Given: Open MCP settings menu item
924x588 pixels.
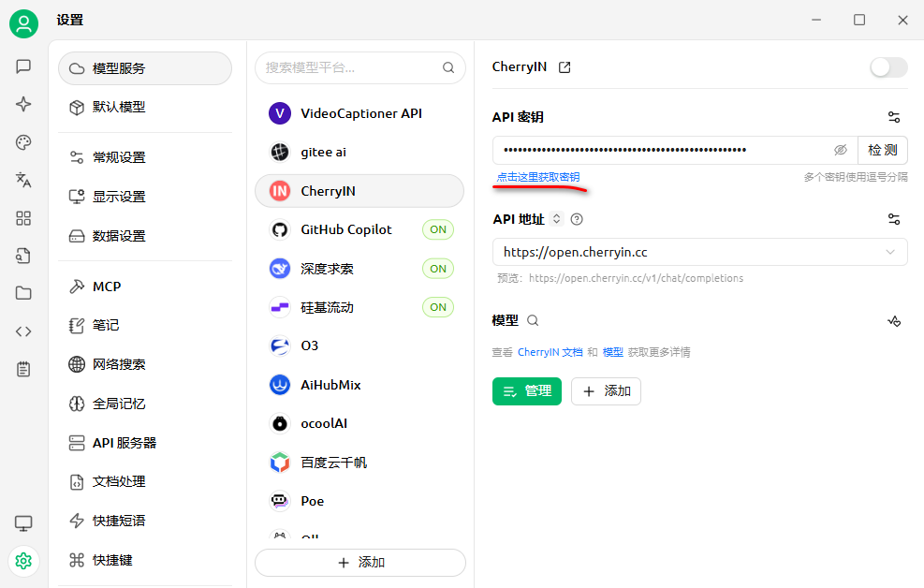Looking at the screenshot, I should pyautogui.click(x=145, y=287).
